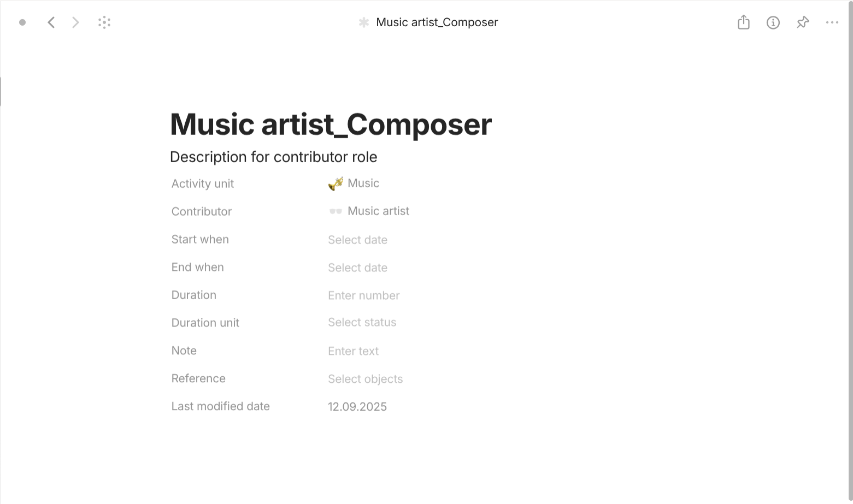Open the info panel for this object

point(773,22)
